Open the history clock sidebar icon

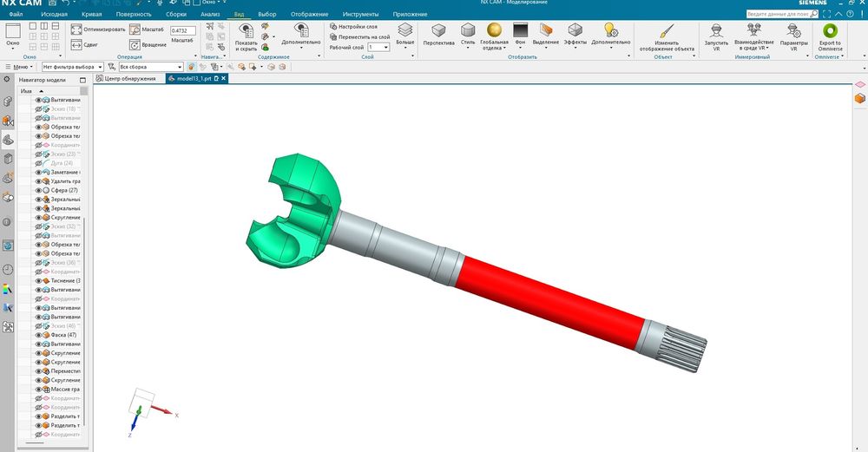point(8,270)
